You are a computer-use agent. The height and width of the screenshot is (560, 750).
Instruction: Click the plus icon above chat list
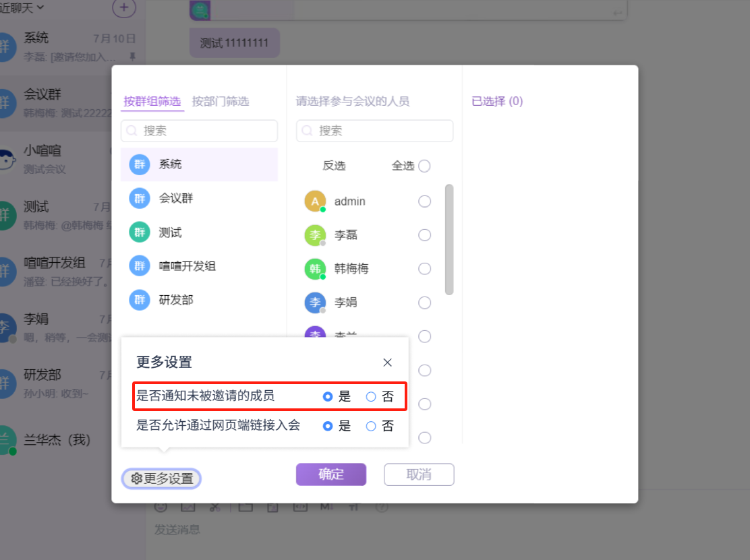[123, 7]
